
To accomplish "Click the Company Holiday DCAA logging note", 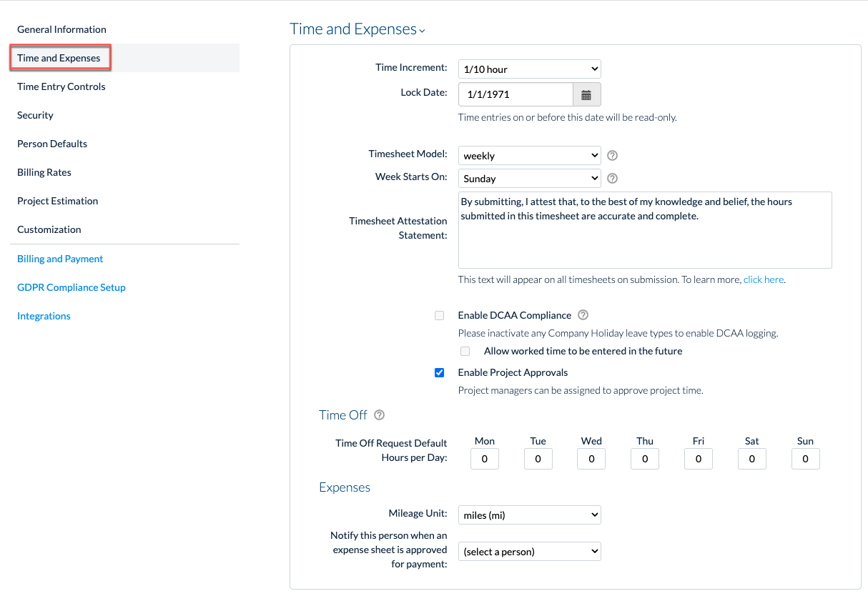I will coord(618,333).
